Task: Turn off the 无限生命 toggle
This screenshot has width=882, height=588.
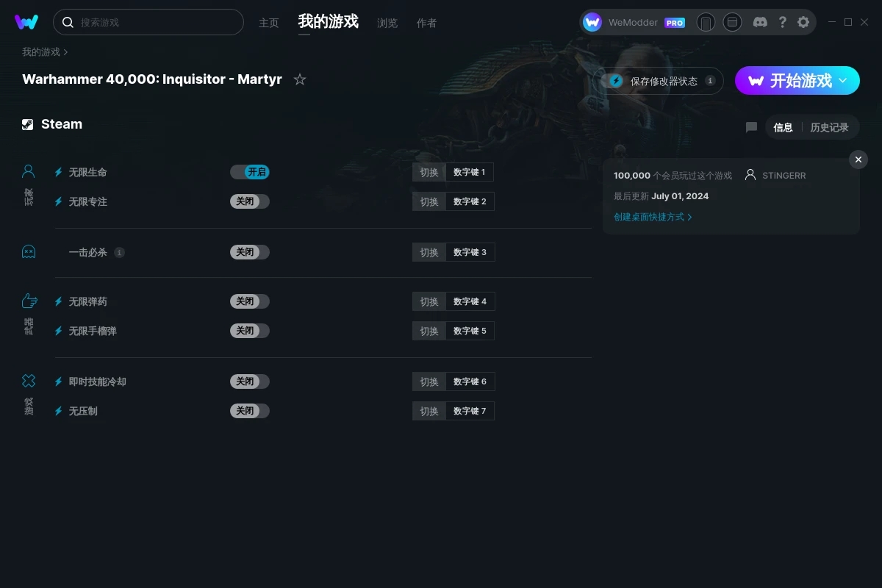Action: click(x=250, y=172)
